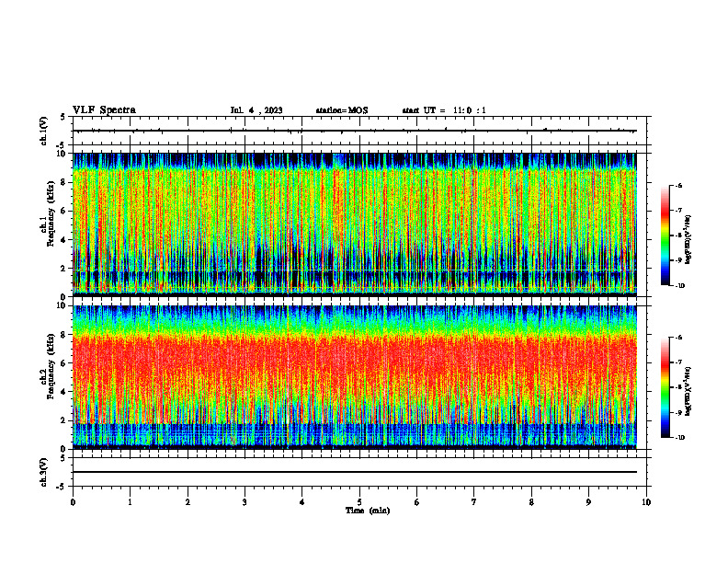
Task: Click the date text 'Jul 4, 2023'
Action: point(256,110)
